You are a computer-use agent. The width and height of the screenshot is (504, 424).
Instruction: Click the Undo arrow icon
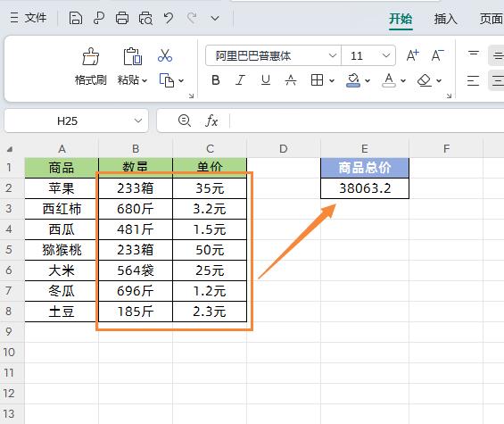(169, 18)
